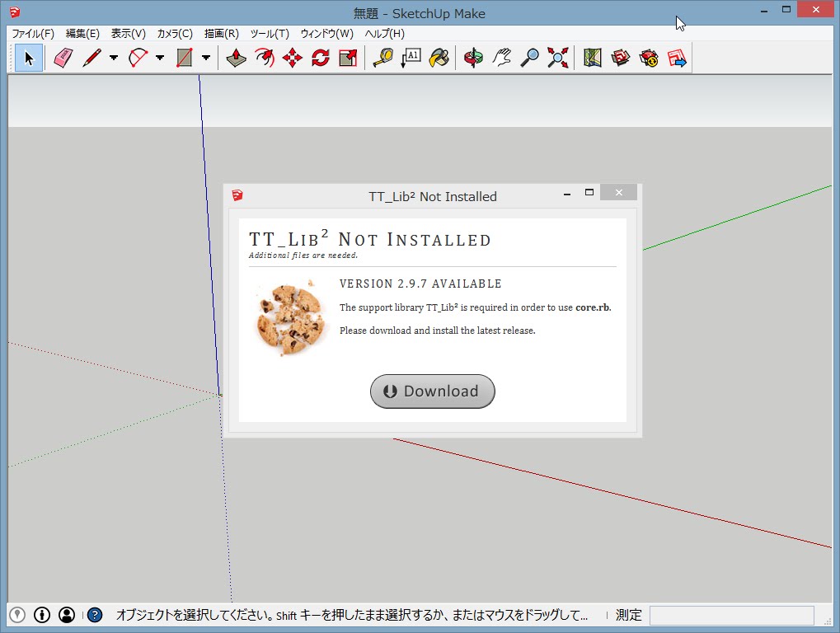This screenshot has height=633, width=840.
Task: Click the user sign-in status icon
Action: pyautogui.click(x=67, y=615)
